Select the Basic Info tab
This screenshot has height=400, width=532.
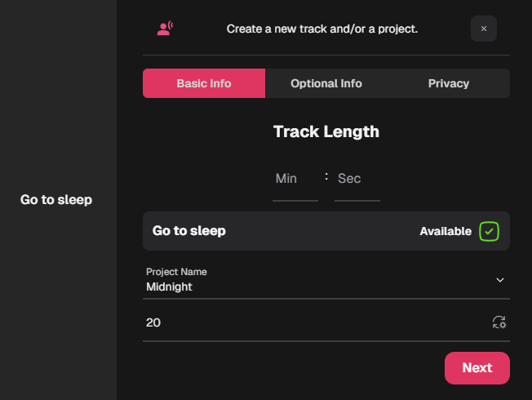204,83
